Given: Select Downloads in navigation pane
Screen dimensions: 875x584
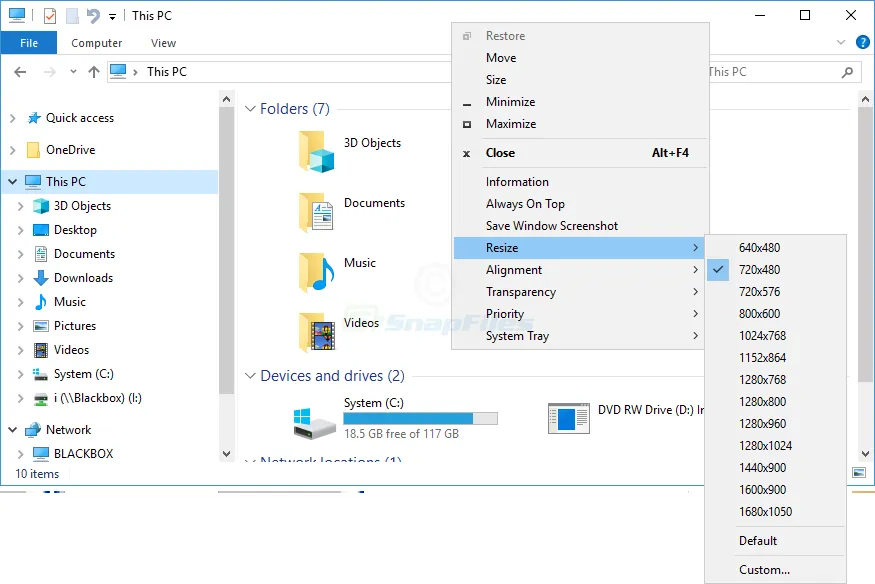Looking at the screenshot, I should pos(83,278).
